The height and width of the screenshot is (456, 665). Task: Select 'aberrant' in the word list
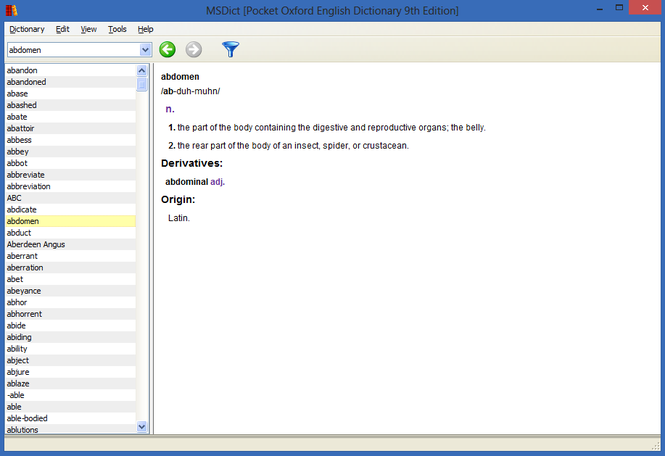70,256
